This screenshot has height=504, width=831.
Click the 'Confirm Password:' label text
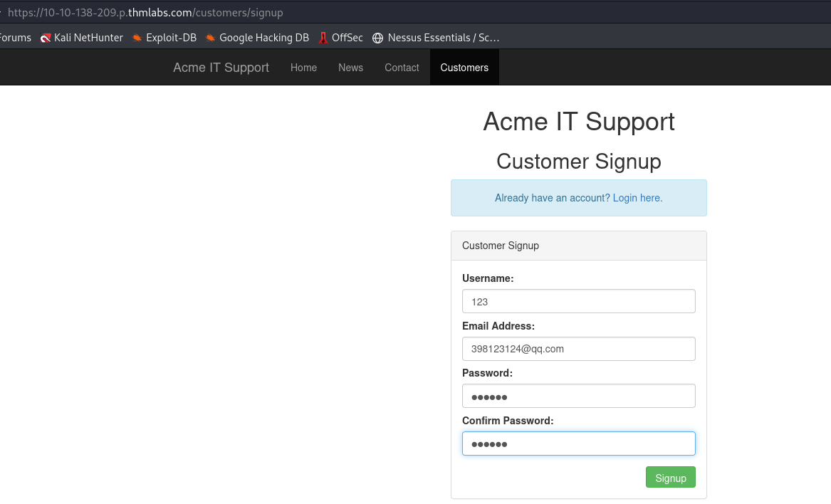point(507,421)
